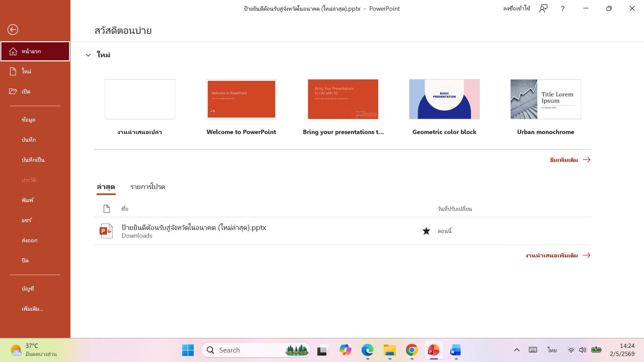The width and height of the screenshot is (644, 362).
Task: Choose บันทึกเป็น (Save As) in the sidebar
Action: point(35,160)
